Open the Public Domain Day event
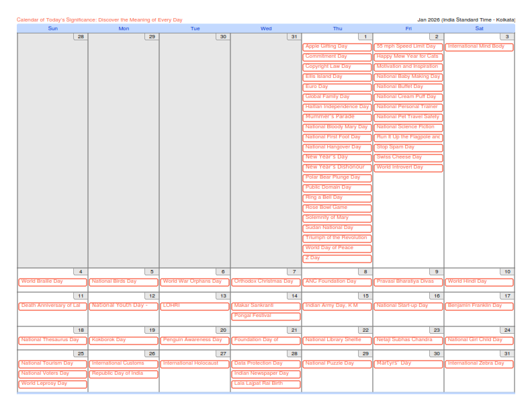Screen dimensions: 532x411 [x=337, y=188]
